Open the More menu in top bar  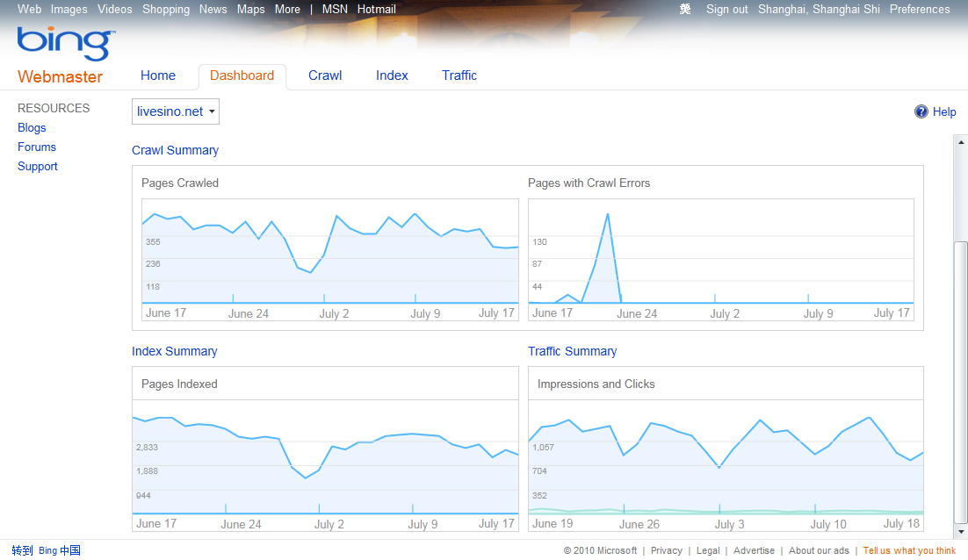pos(287,10)
